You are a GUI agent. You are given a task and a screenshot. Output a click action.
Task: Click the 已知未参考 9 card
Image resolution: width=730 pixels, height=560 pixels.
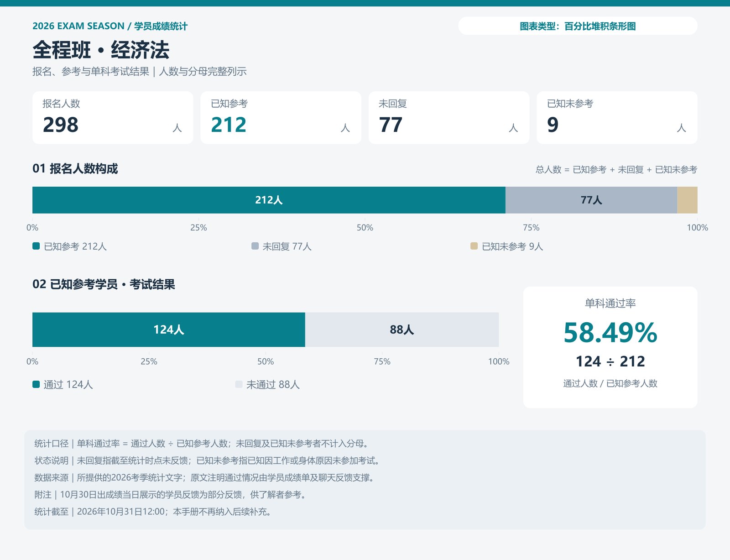pos(617,118)
